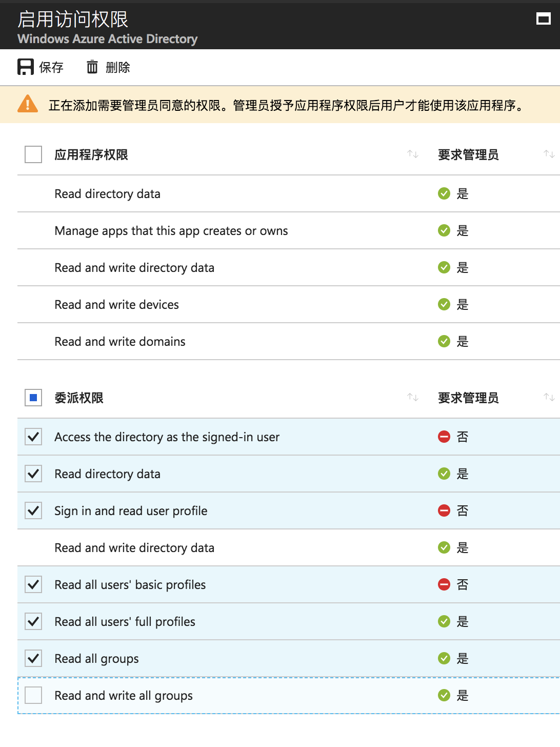560x747 pixels.
Task: Click the delete (删除) trash can icon
Action: coord(92,67)
